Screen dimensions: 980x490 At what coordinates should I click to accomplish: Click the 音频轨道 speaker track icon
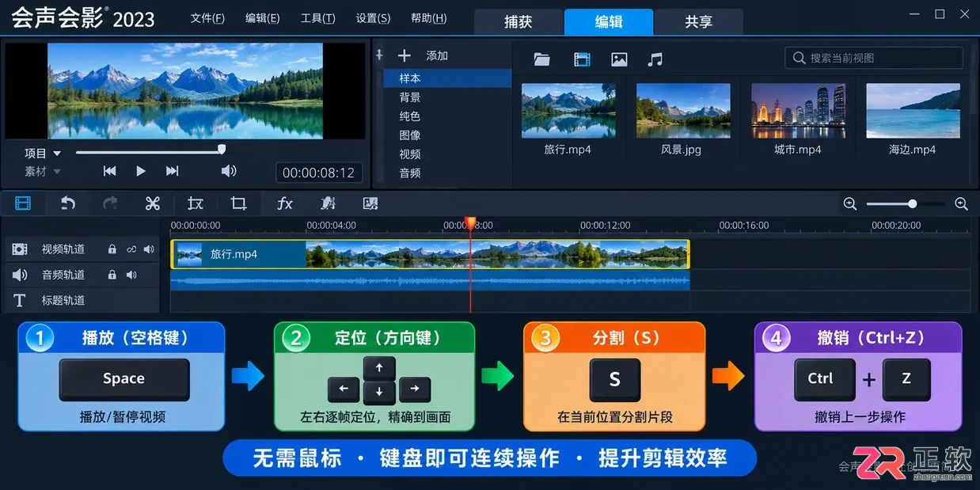tap(20, 275)
